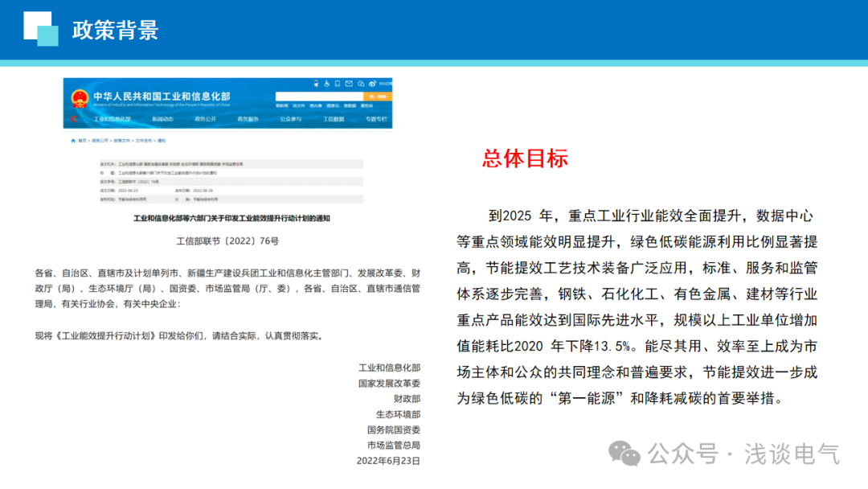The height and width of the screenshot is (489, 868).
Task: Click the blue home icon in the breadcrumb
Action: pyautogui.click(x=73, y=141)
